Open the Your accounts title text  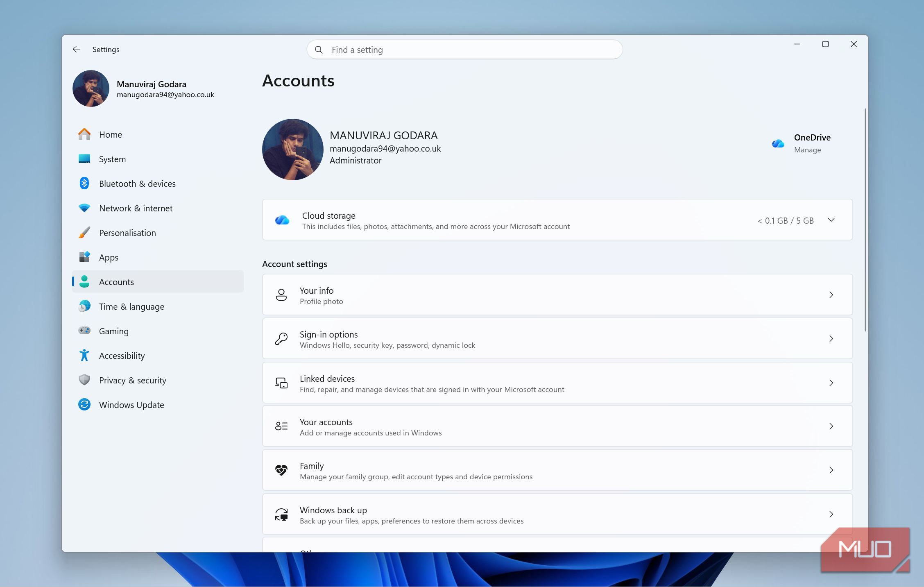(x=326, y=422)
